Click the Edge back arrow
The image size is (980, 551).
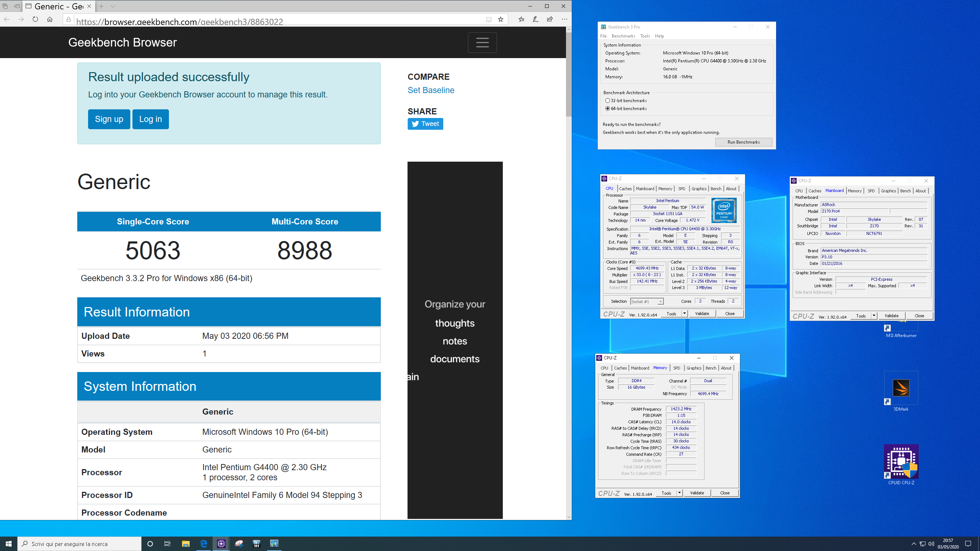click(x=7, y=19)
